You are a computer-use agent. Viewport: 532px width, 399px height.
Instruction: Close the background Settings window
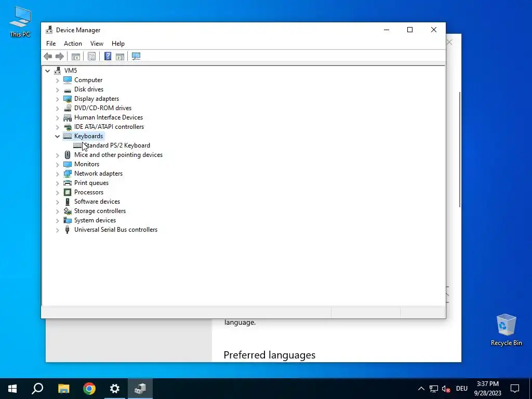pos(449,42)
